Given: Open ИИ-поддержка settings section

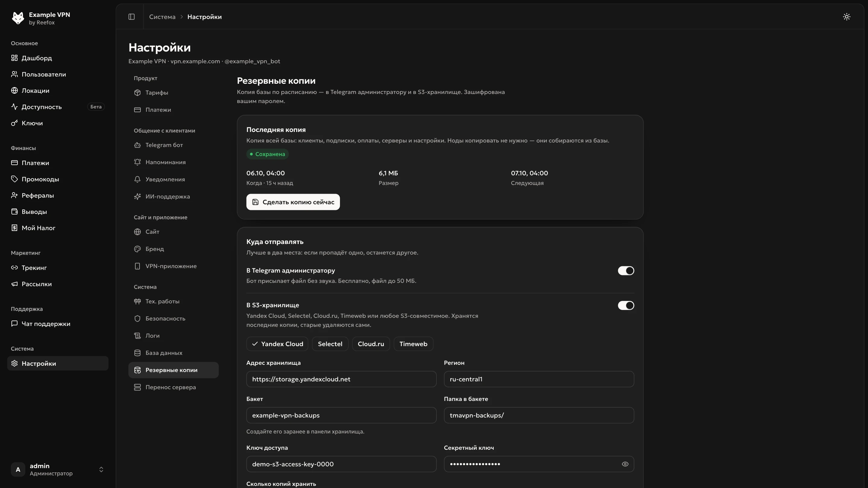Looking at the screenshot, I should (x=173, y=196).
